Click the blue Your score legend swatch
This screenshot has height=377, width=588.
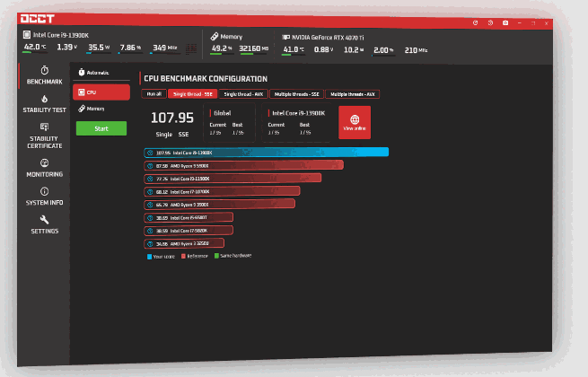[149, 257]
